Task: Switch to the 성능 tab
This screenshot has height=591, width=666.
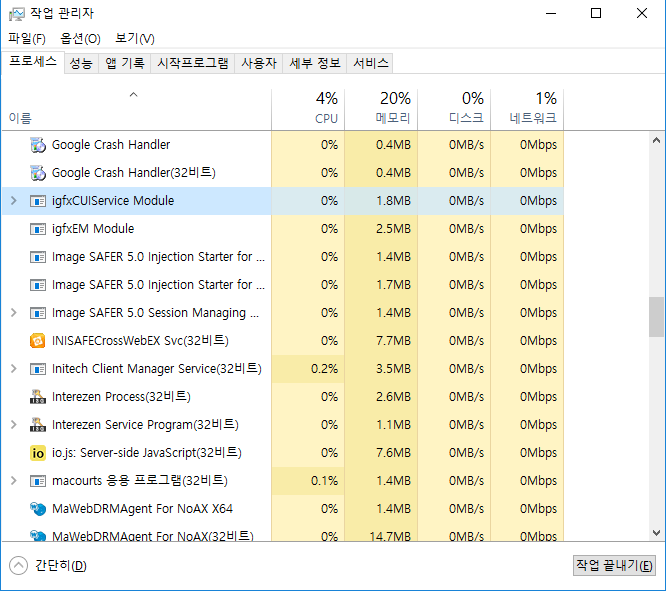Action: [x=81, y=63]
